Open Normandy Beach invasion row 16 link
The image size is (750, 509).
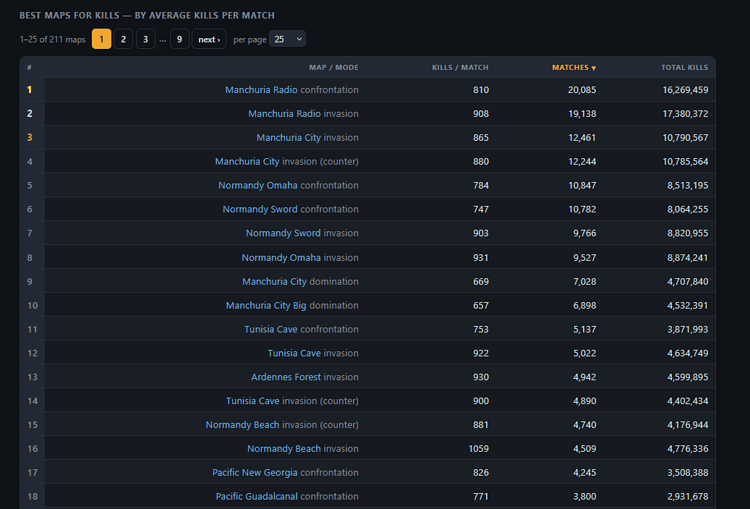[284, 449]
